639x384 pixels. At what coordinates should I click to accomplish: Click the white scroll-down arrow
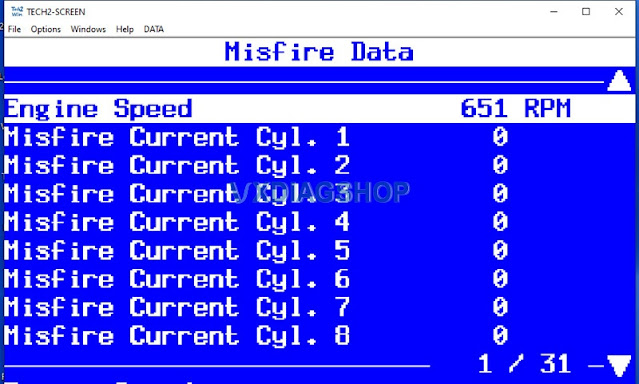pyautogui.click(x=619, y=365)
